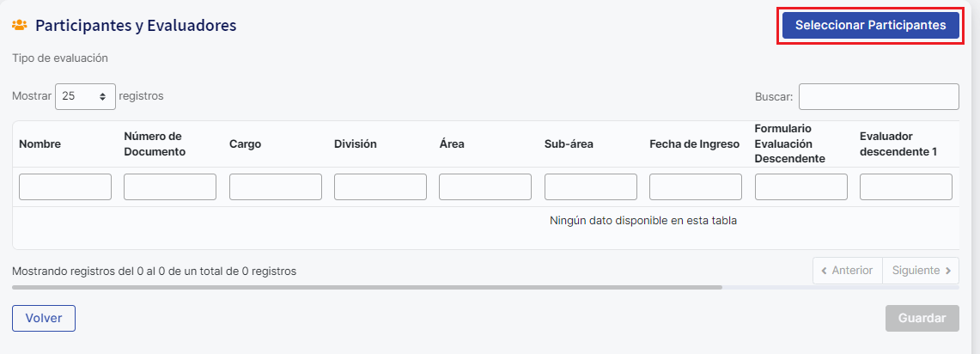The image size is (980, 354).
Task: Click the Fecha de Ingreso filter box
Action: [696, 186]
